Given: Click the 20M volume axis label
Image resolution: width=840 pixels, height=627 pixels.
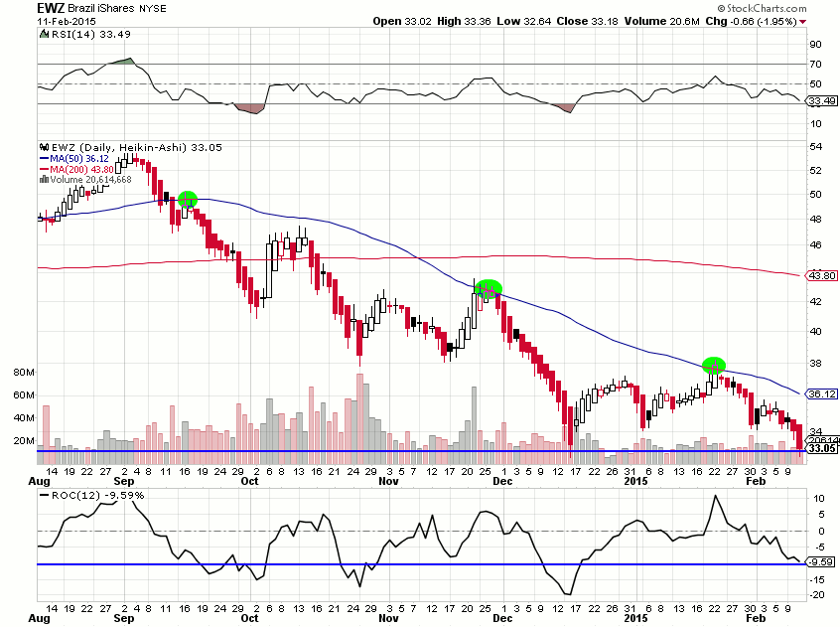Looking at the screenshot, I should click(x=24, y=440).
